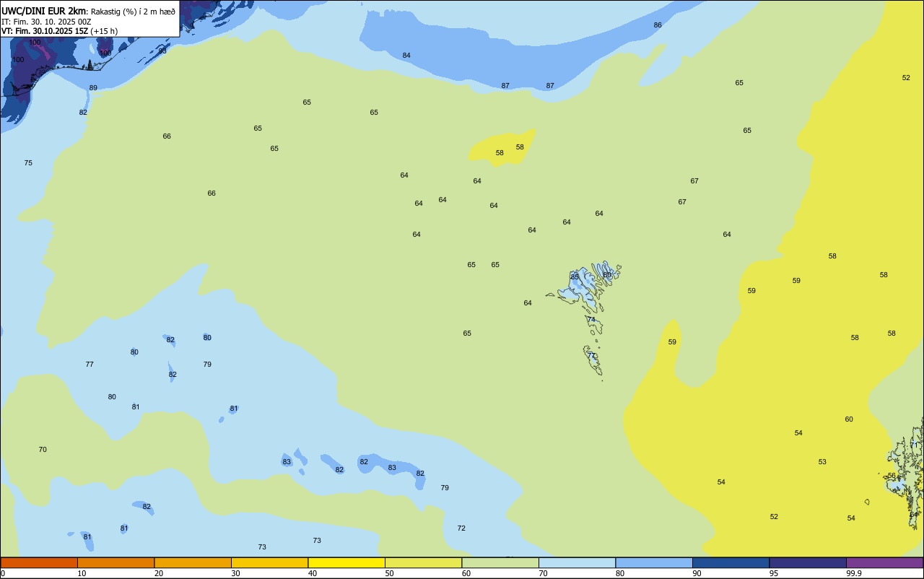Click the humidity value 75 on the map
The width and height of the screenshot is (924, 579).
point(28,163)
